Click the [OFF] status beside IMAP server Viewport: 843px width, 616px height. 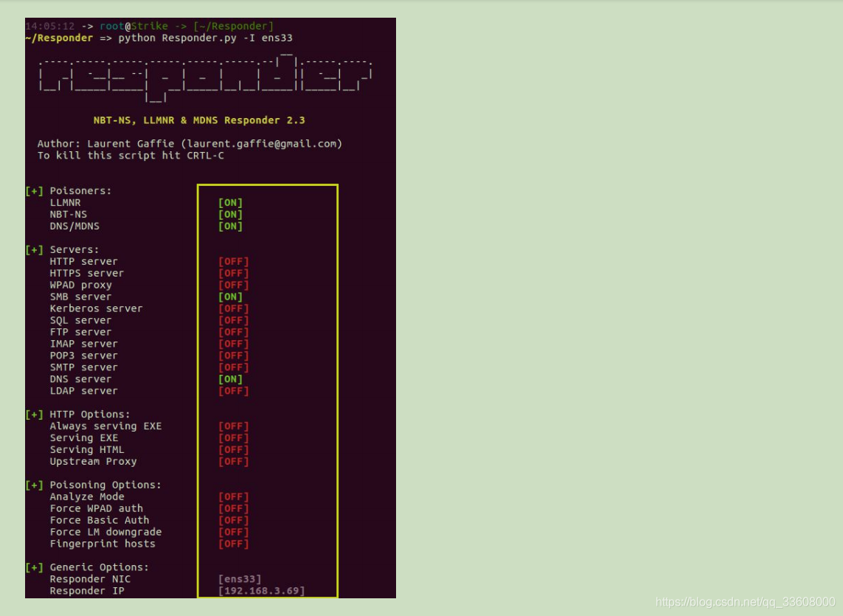[233, 344]
